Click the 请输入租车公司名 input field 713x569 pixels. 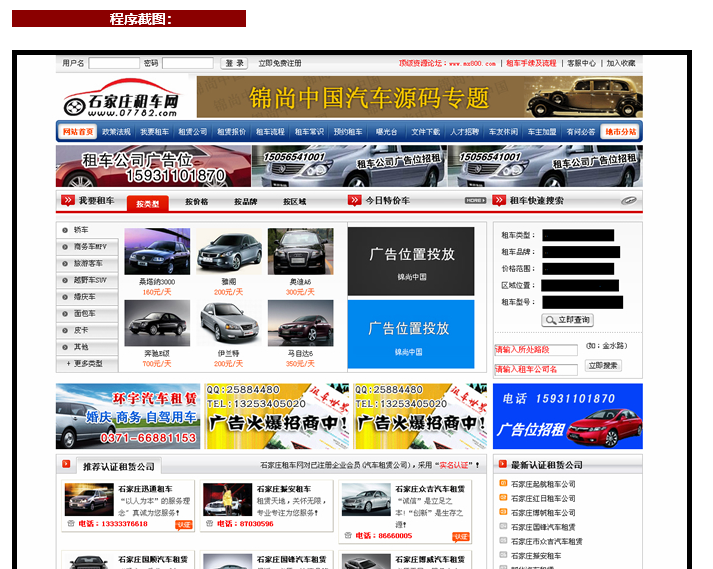pos(536,369)
